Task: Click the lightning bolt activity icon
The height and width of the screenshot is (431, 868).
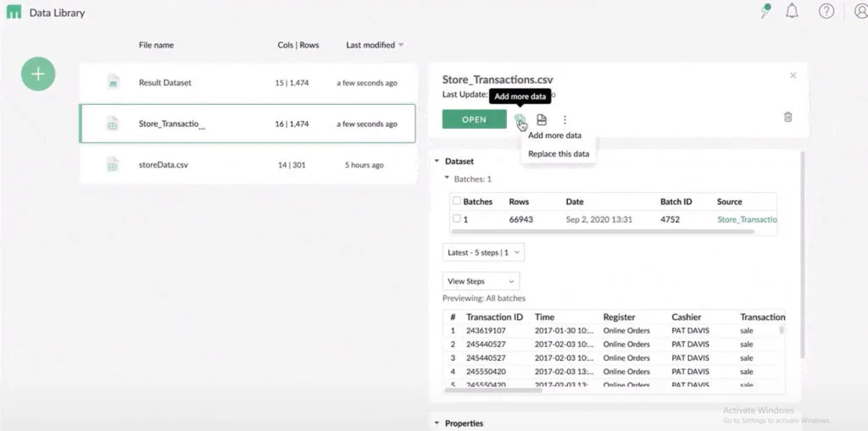Action: point(765,11)
